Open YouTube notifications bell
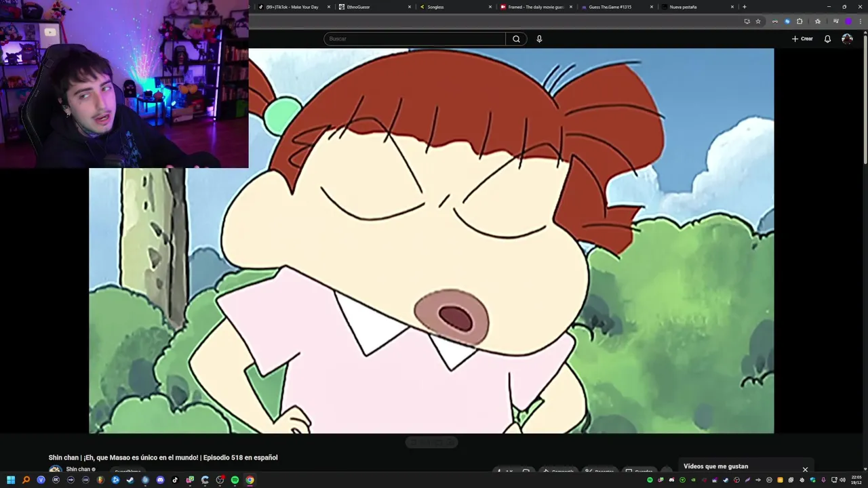This screenshot has width=868, height=488. point(827,39)
